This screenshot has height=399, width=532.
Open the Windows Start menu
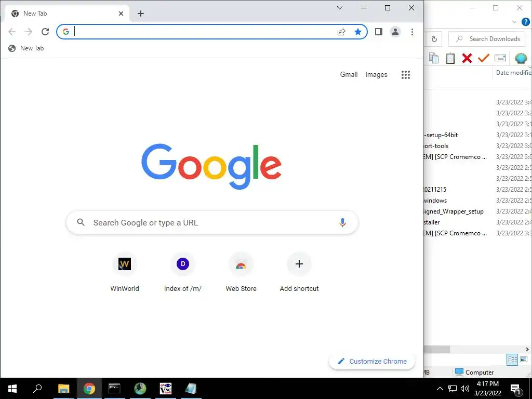12,389
